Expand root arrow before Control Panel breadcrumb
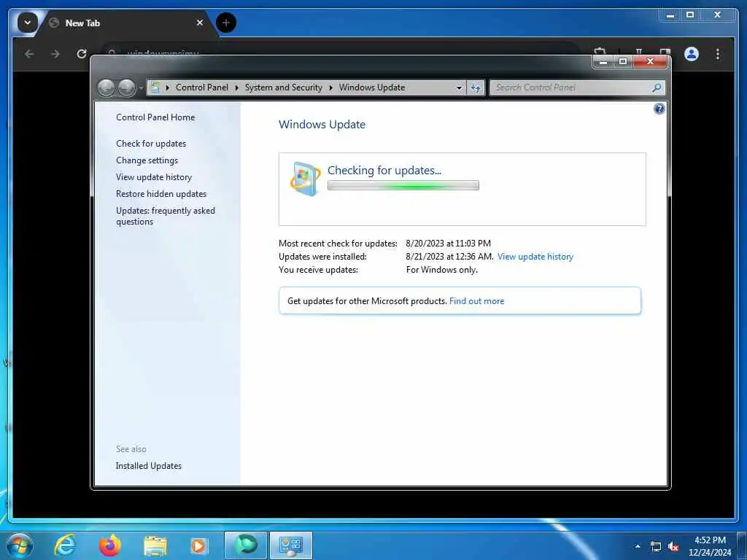The image size is (747, 560). (x=167, y=87)
